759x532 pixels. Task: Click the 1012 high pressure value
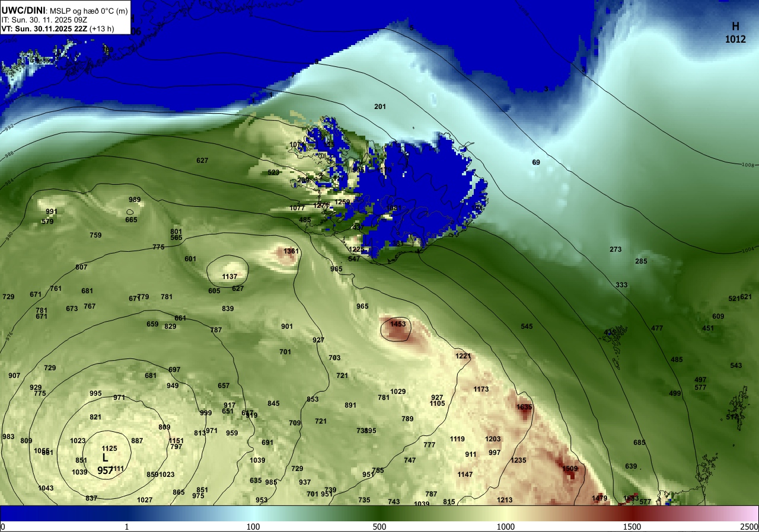[735, 39]
